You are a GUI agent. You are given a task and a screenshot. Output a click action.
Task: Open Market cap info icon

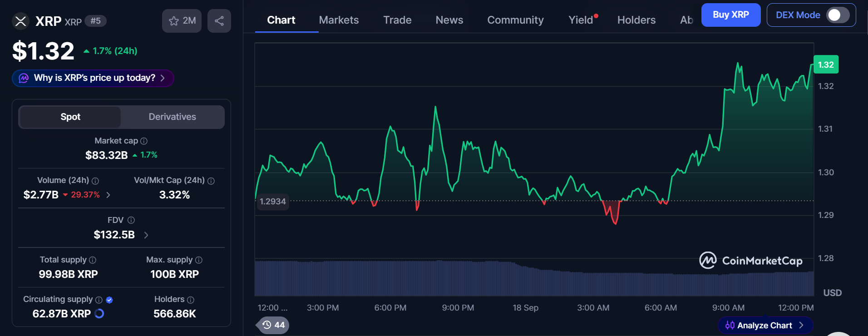(144, 141)
